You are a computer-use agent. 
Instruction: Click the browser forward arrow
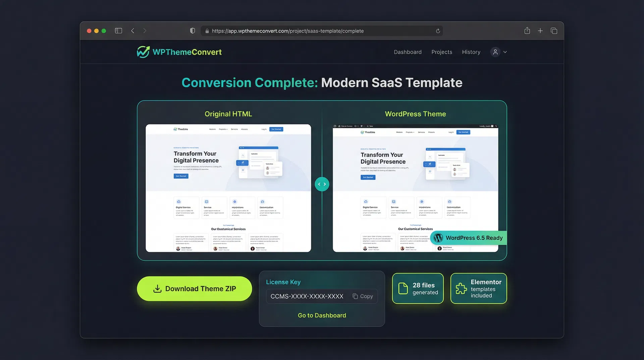click(x=145, y=31)
